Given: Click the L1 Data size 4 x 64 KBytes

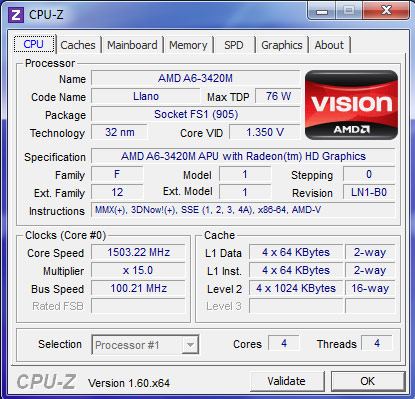Looking at the screenshot, I should [296, 252].
